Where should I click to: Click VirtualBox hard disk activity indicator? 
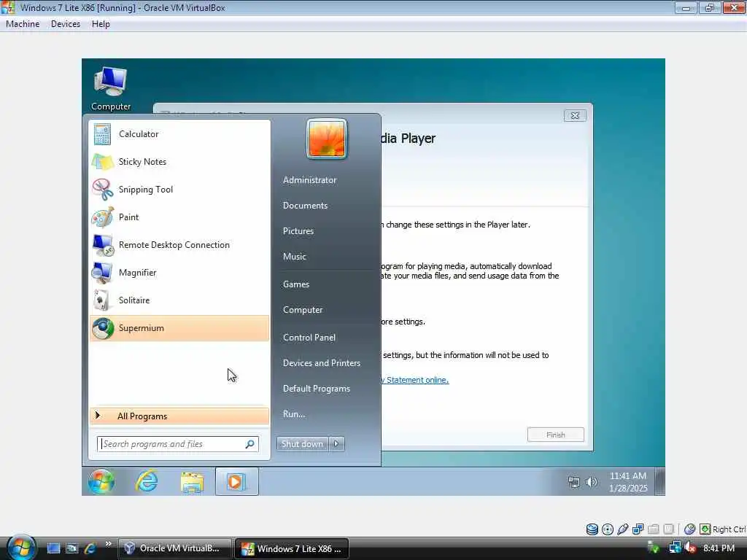[592, 529]
